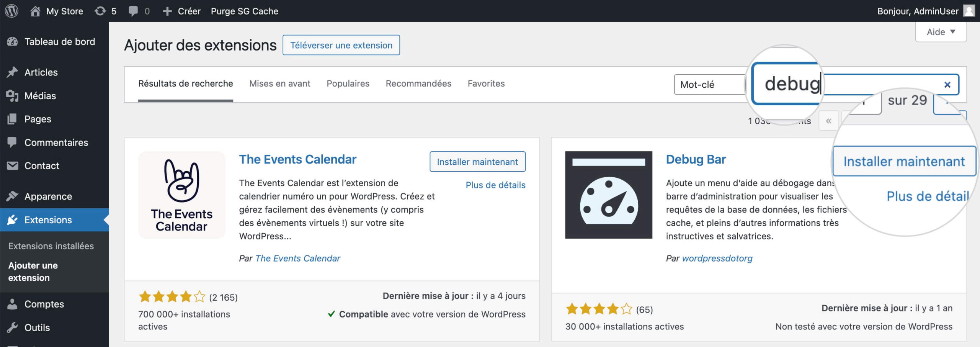This screenshot has height=347, width=980.
Task: Click Téléverser une extension button
Action: [341, 45]
